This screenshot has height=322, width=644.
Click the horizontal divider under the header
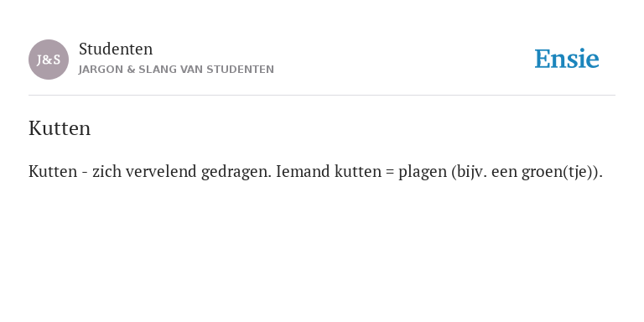tap(322, 96)
